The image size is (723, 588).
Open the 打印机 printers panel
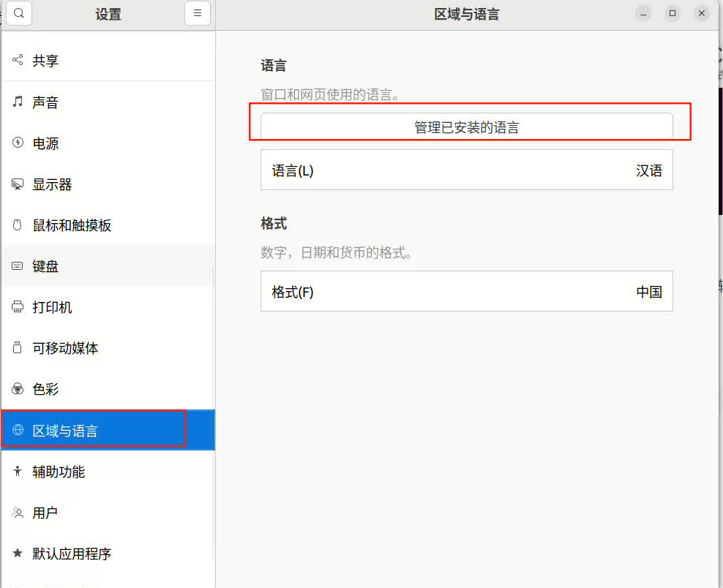coord(108,307)
